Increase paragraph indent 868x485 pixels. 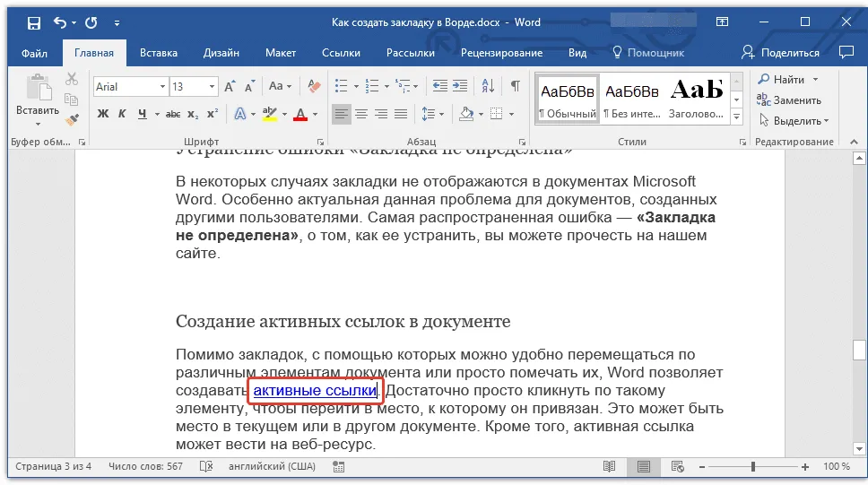[460, 86]
